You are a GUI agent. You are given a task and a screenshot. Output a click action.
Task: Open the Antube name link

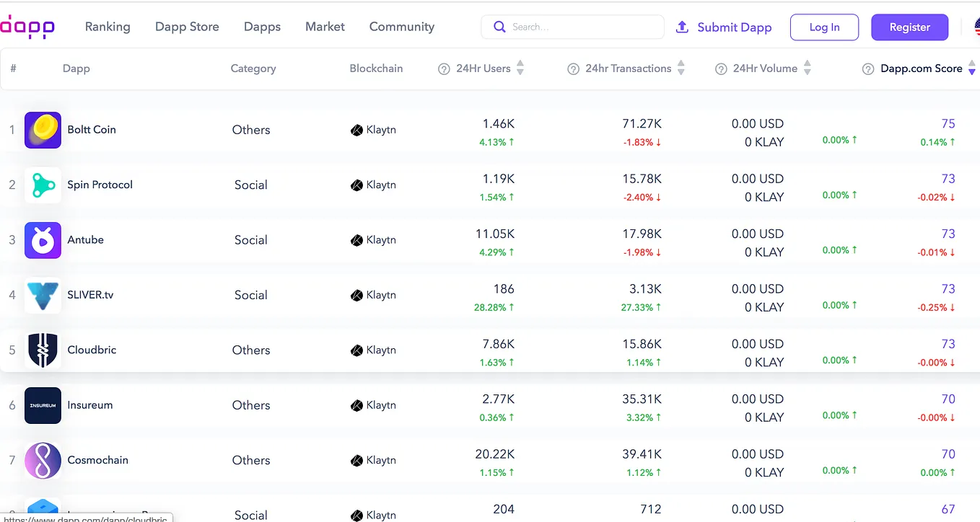point(86,240)
